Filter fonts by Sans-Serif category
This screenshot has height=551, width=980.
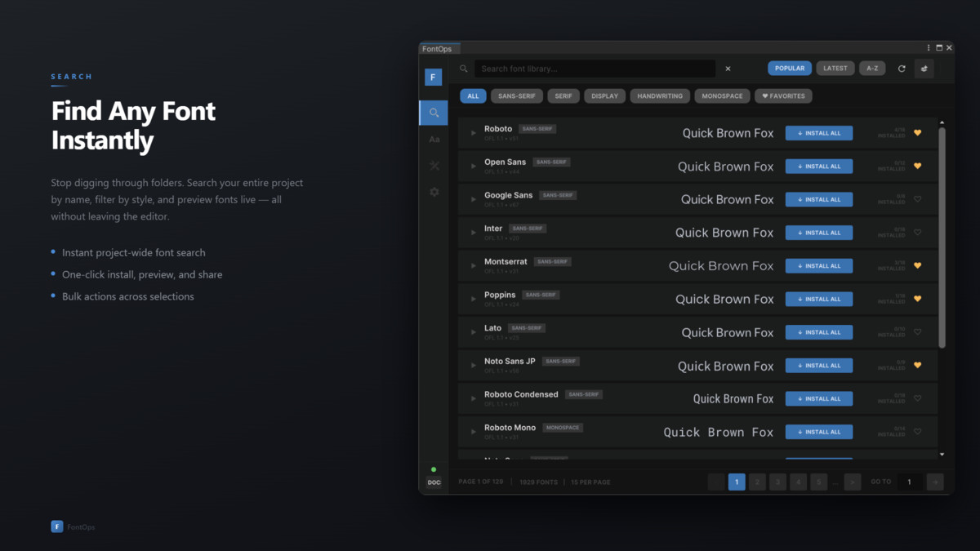coord(517,96)
